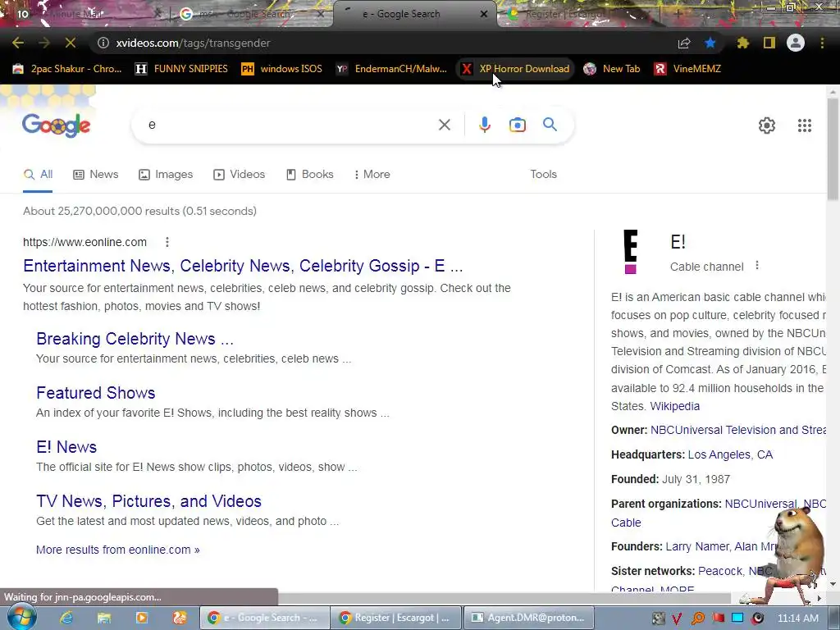Open the Los Angeles, CA headquarters link

(x=730, y=454)
